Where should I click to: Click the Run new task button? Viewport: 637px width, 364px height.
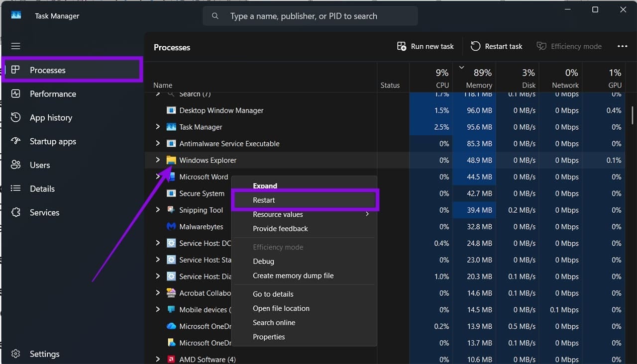click(x=425, y=46)
